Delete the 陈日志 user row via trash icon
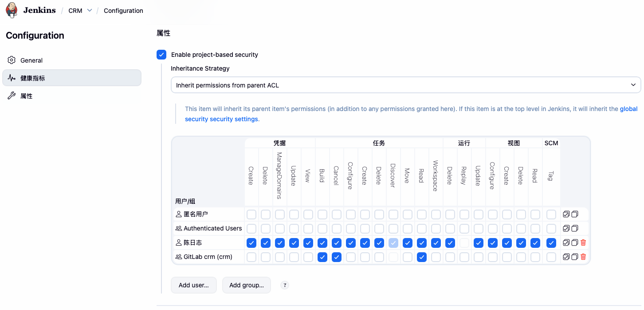 583,242
